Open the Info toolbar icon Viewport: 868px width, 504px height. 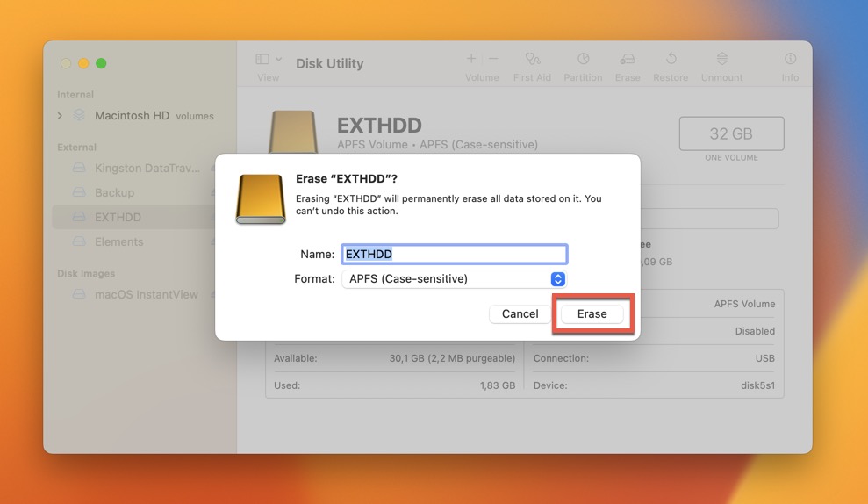click(790, 60)
